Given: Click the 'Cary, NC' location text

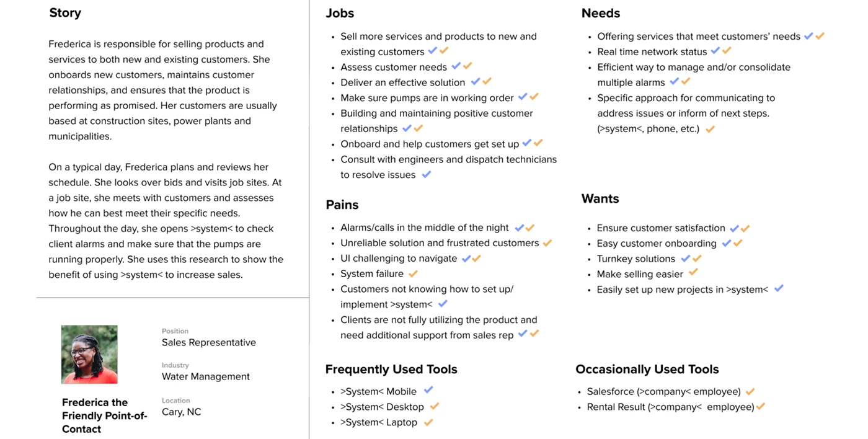Looking at the screenshot, I should point(182,412).
